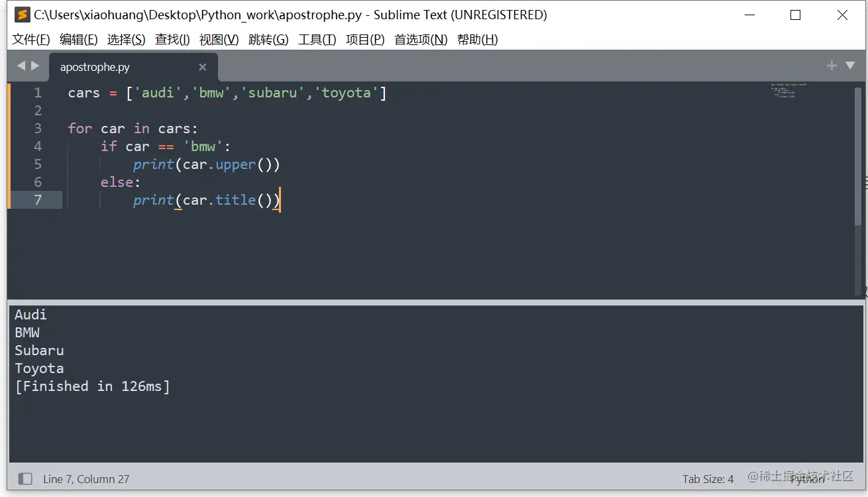Click 'Audi' in the output panel
The image size is (868, 497).
(30, 315)
